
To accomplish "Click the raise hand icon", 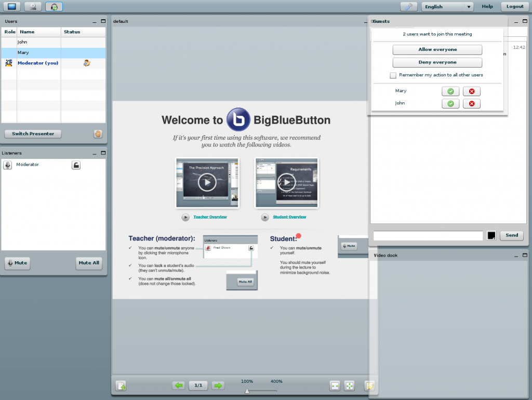I will 98,134.
